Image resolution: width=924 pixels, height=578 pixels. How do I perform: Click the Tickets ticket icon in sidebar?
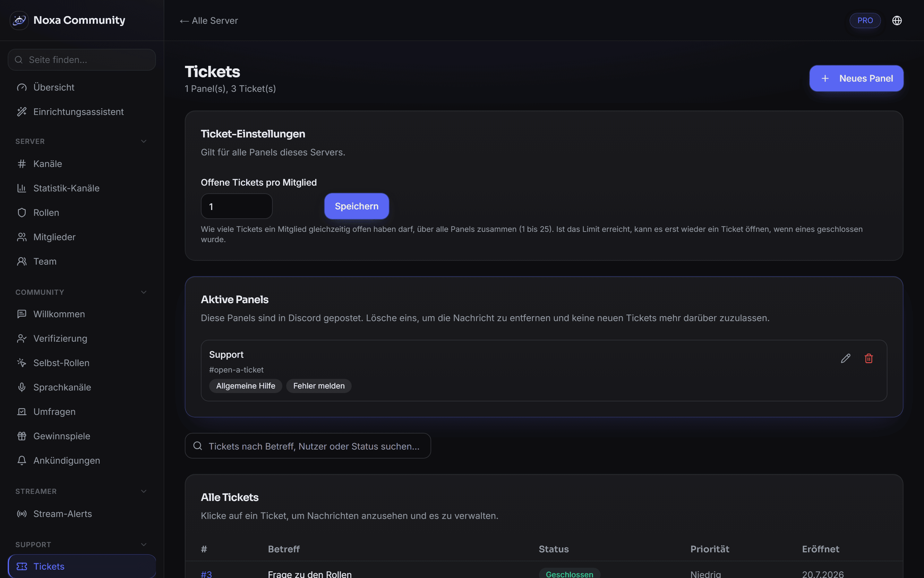[22, 566]
